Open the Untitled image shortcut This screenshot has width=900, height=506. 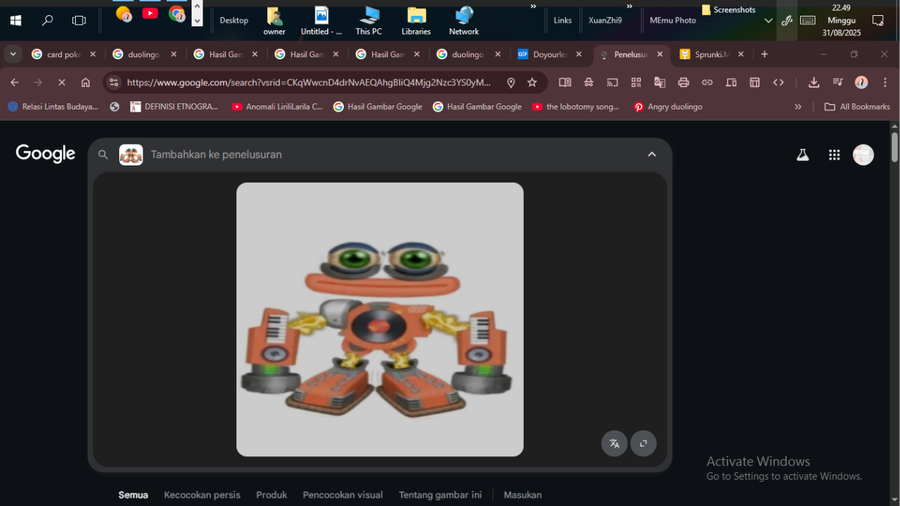(x=321, y=21)
